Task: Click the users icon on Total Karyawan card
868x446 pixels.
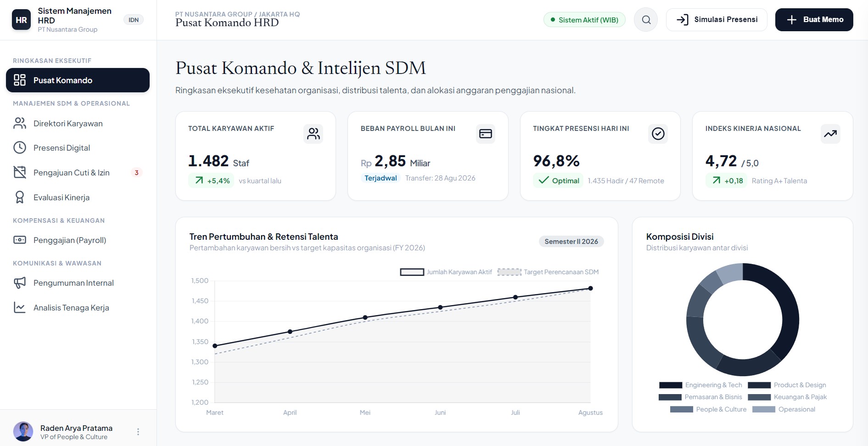Action: click(x=314, y=134)
